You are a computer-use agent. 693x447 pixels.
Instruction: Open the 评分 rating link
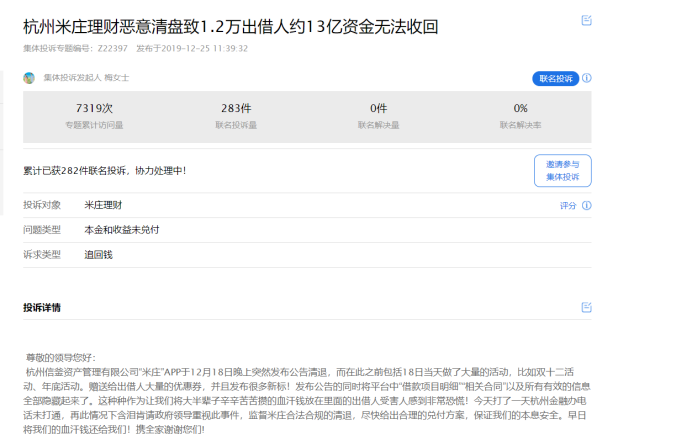pos(568,205)
